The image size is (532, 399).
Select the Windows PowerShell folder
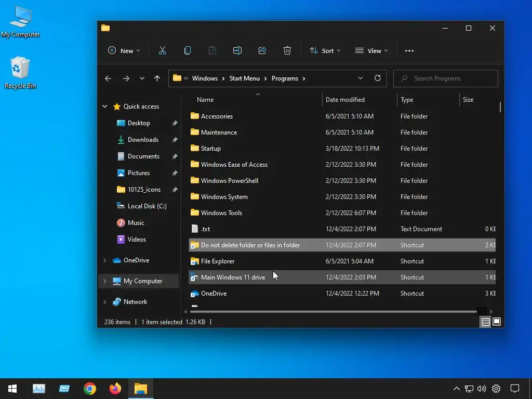click(342, 181)
